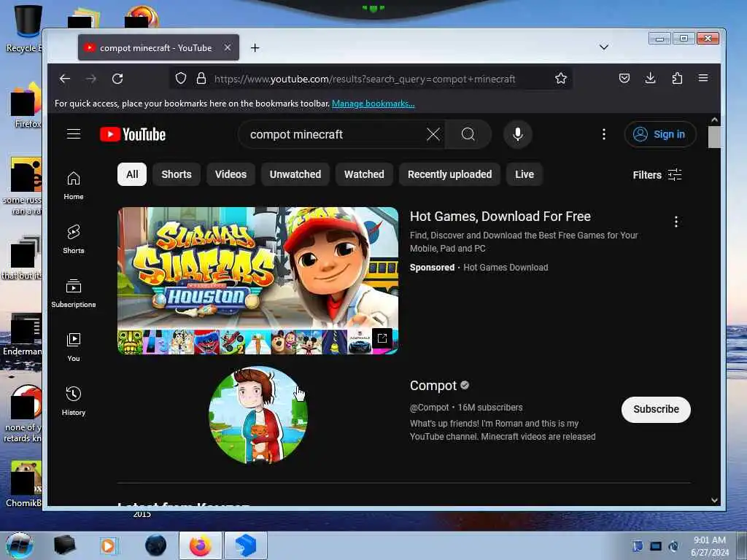Click the taskbar clock showing 9:01 AM
The height and width of the screenshot is (560, 747).
(709, 546)
